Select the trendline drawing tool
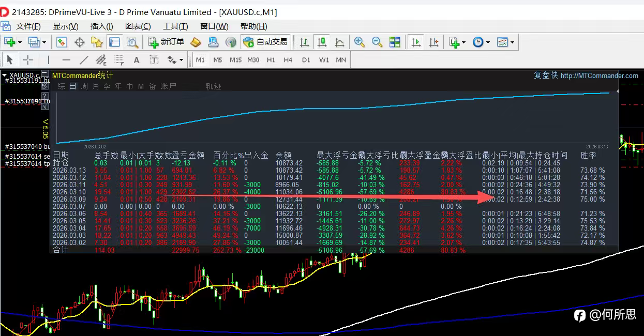 tap(84, 60)
